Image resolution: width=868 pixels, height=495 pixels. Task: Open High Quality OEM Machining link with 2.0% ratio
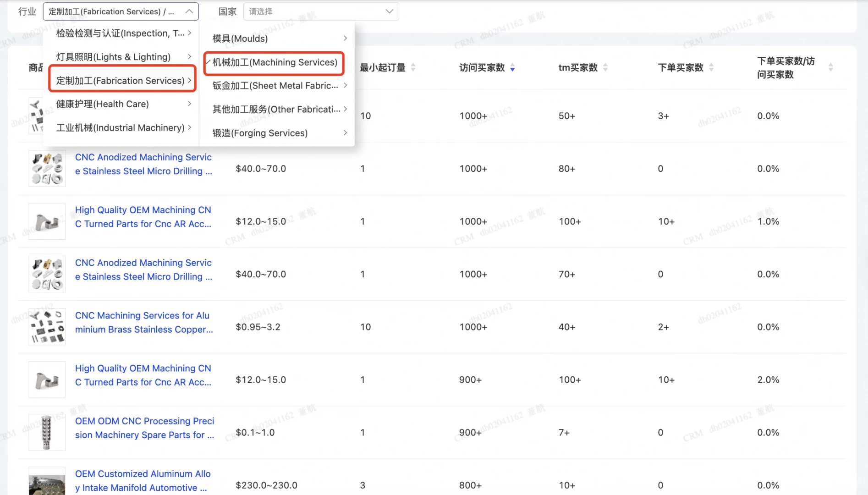click(143, 375)
